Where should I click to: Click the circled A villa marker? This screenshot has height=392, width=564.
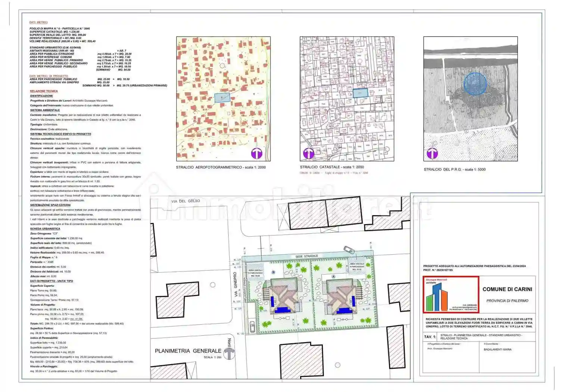333,277
